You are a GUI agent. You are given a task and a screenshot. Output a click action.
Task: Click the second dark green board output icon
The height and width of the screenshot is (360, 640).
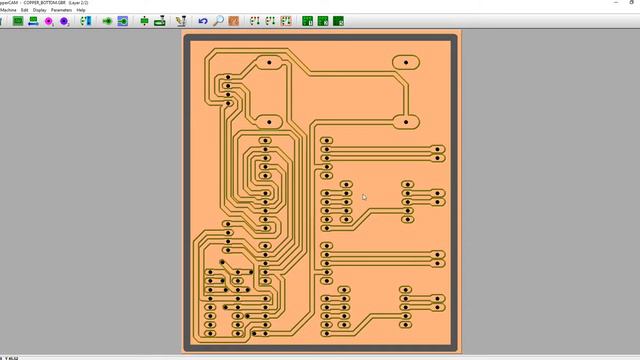coord(323,21)
